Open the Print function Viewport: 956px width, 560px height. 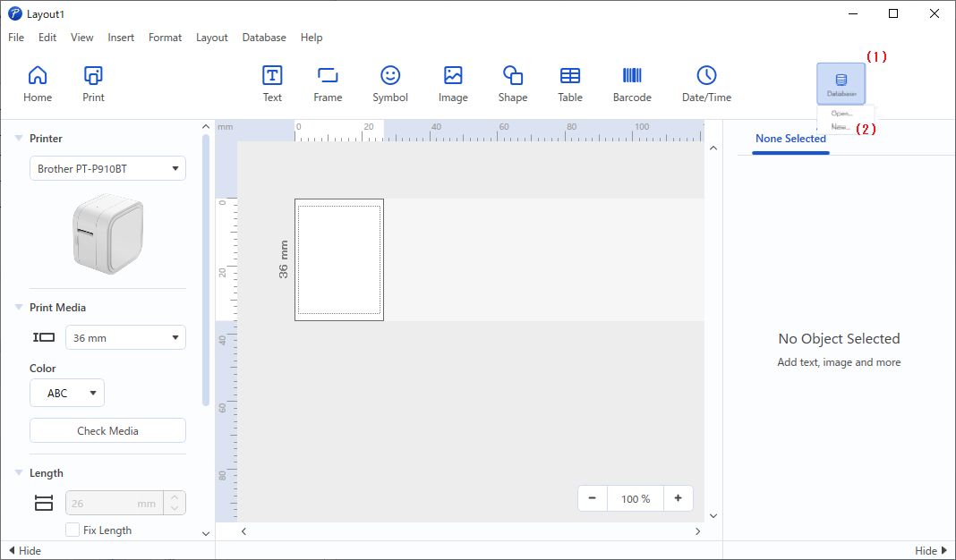pos(93,84)
